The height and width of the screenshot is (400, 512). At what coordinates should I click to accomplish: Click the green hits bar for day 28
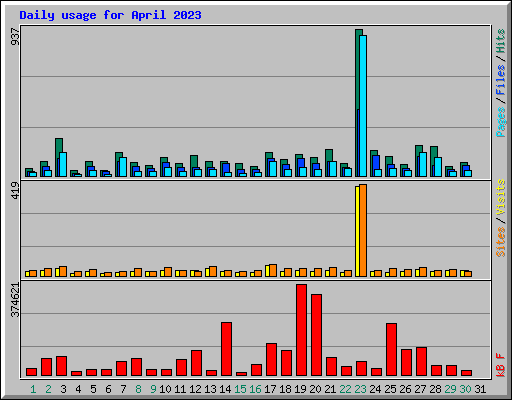[434, 152]
